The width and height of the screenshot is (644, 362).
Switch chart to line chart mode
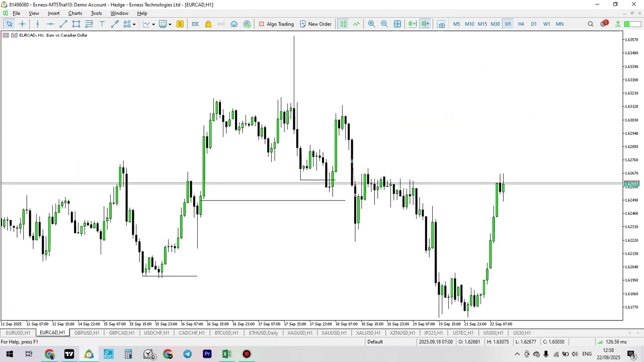click(x=356, y=24)
